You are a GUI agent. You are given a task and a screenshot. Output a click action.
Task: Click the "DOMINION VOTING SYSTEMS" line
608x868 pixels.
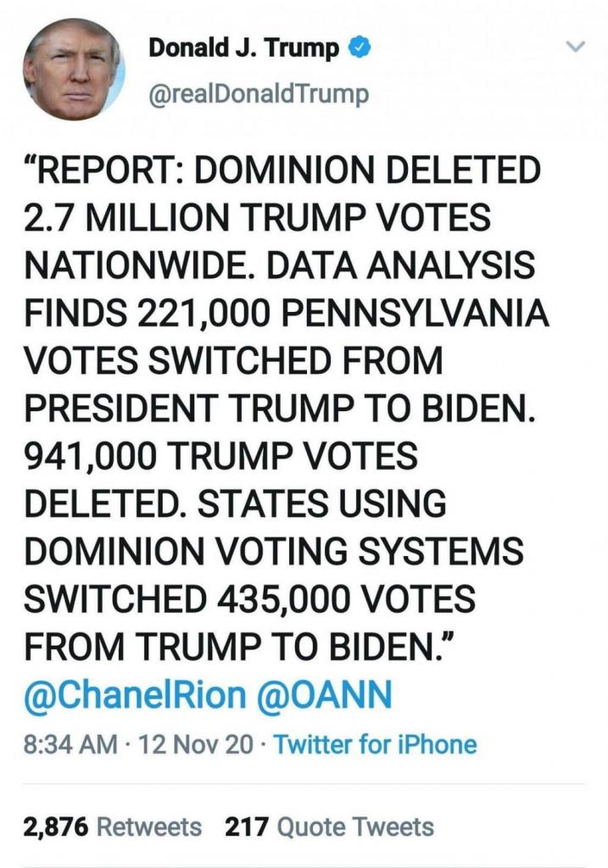click(x=274, y=553)
